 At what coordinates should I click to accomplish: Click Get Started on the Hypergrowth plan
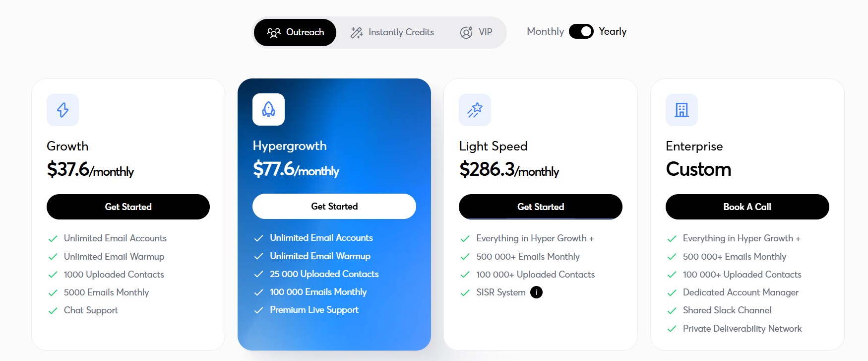tap(334, 206)
